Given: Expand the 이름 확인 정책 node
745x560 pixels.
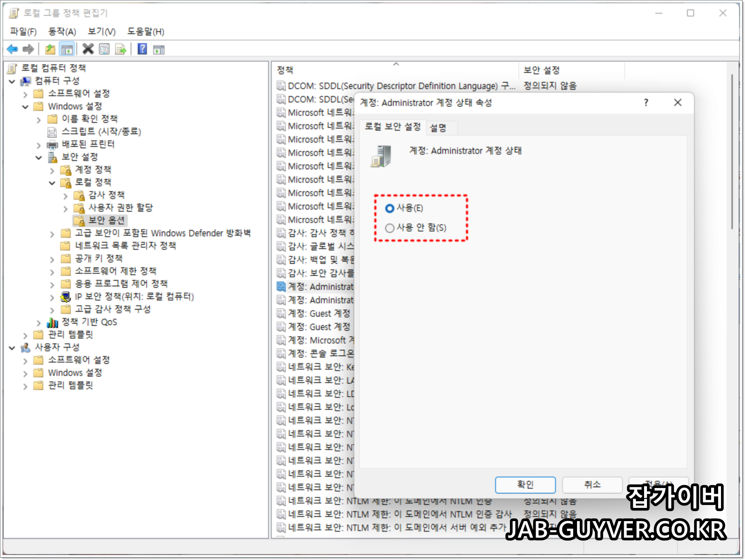Looking at the screenshot, I should point(38,120).
